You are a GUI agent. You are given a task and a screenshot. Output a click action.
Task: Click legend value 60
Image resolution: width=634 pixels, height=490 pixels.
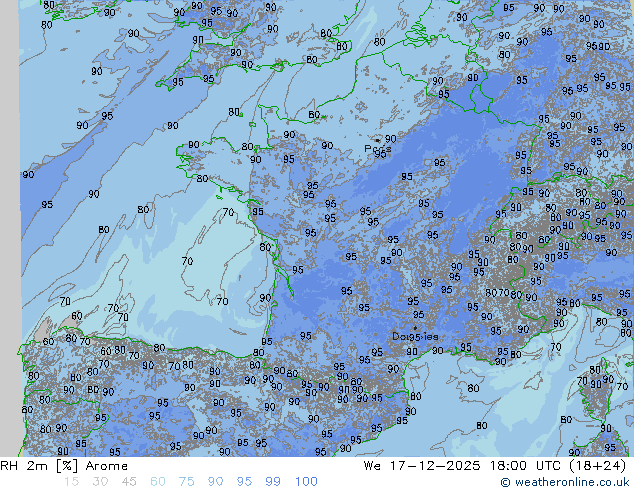(x=158, y=482)
